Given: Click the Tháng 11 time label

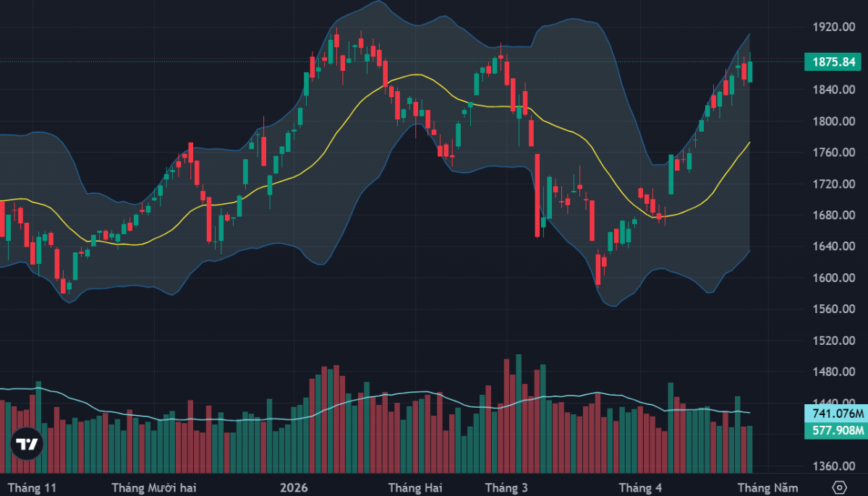Looking at the screenshot, I should point(31,487).
